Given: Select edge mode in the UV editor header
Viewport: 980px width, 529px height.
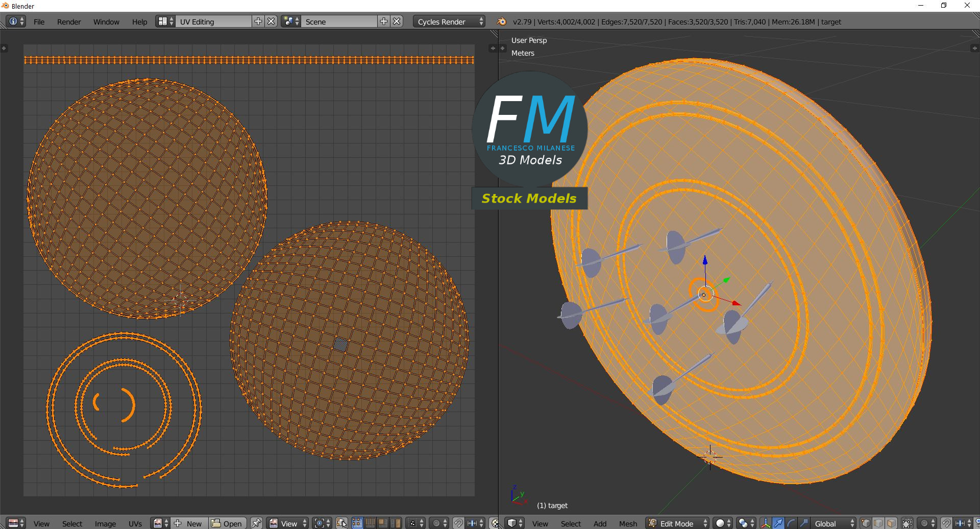Looking at the screenshot, I should (x=370, y=523).
